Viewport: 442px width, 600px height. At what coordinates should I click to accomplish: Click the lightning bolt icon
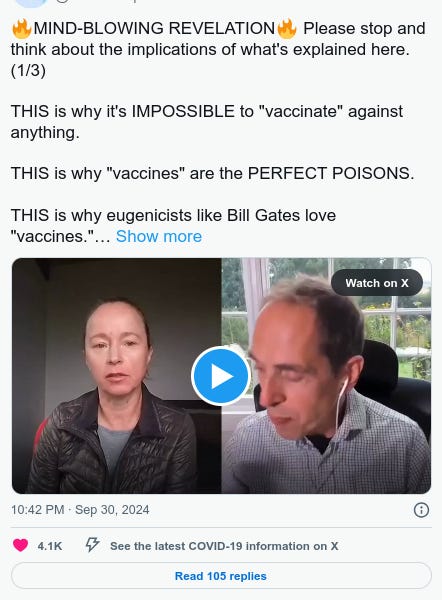(x=92, y=545)
